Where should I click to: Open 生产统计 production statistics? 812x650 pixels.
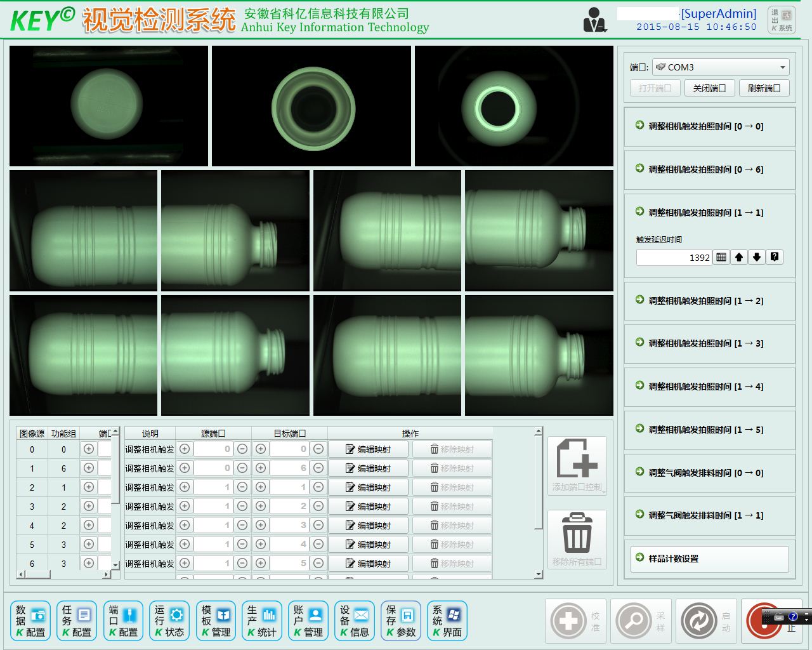262,621
